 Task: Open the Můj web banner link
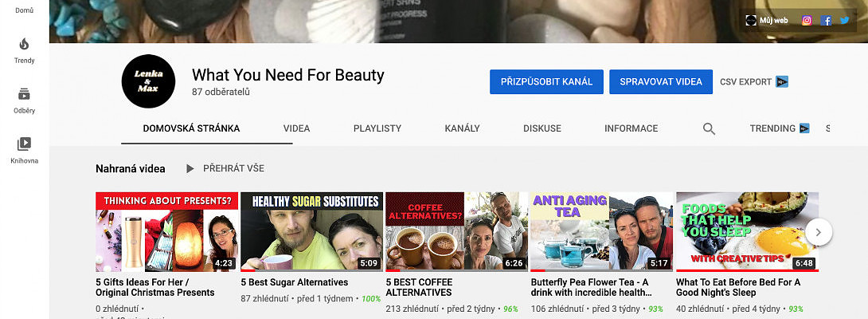click(768, 21)
